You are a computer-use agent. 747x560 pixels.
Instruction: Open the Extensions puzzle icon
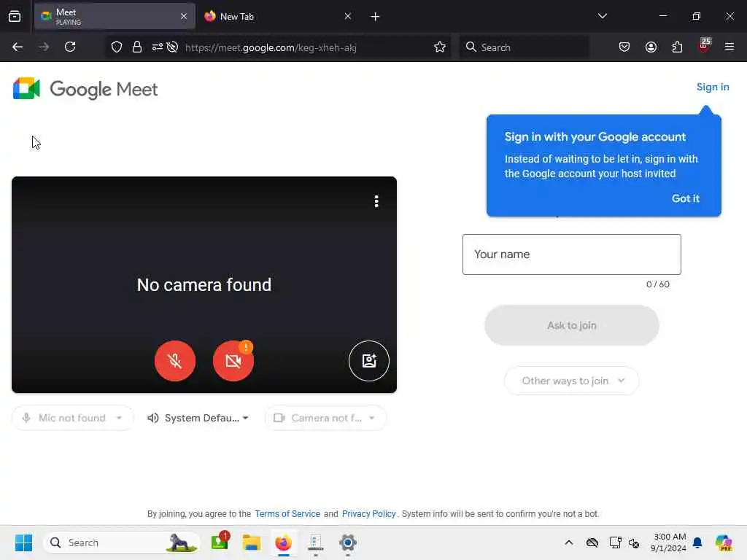point(677,47)
